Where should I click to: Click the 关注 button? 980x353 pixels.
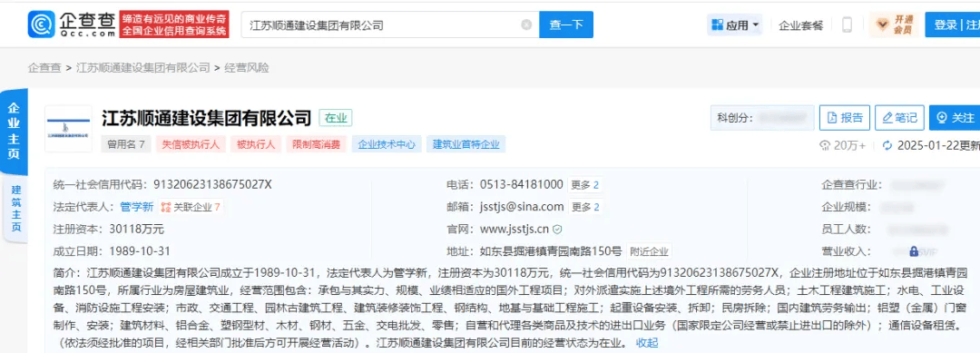coord(955,117)
